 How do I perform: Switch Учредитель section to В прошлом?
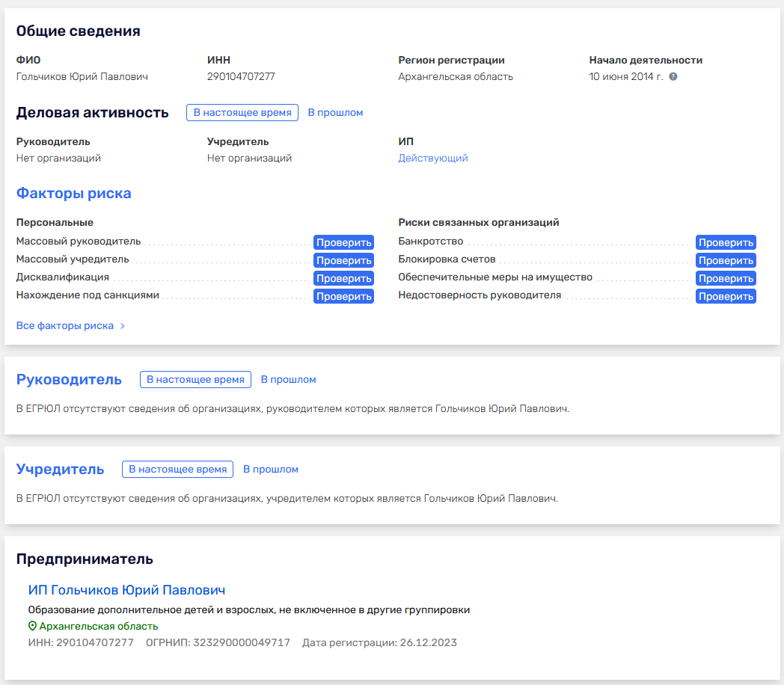click(271, 469)
